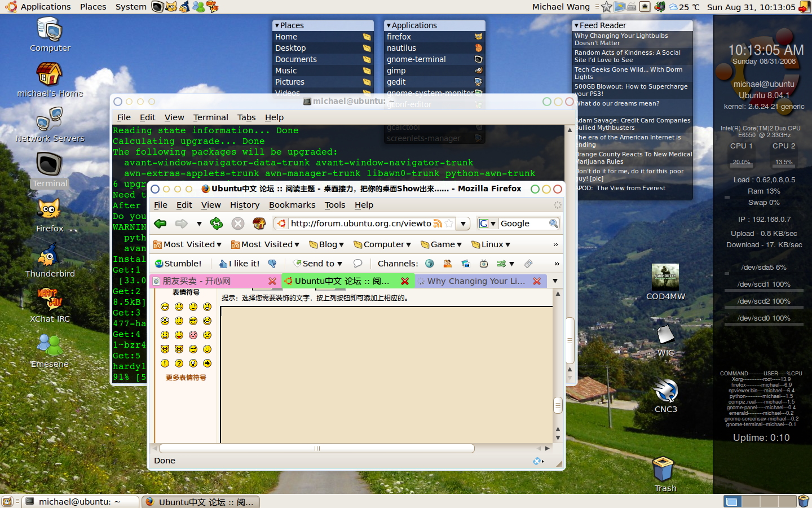Open the Trash icon on the desktop
The height and width of the screenshot is (508, 812).
[665, 474]
